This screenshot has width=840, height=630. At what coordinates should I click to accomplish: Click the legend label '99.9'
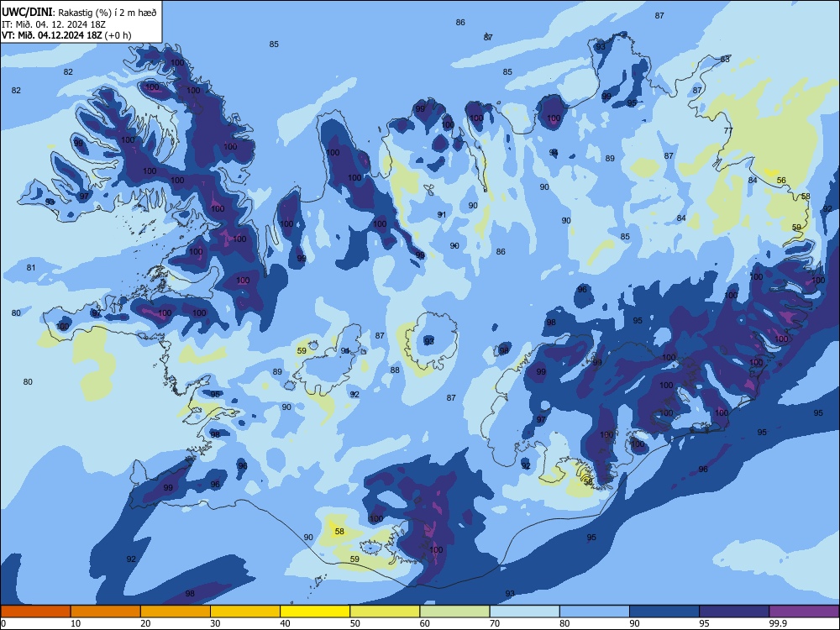[777, 623]
